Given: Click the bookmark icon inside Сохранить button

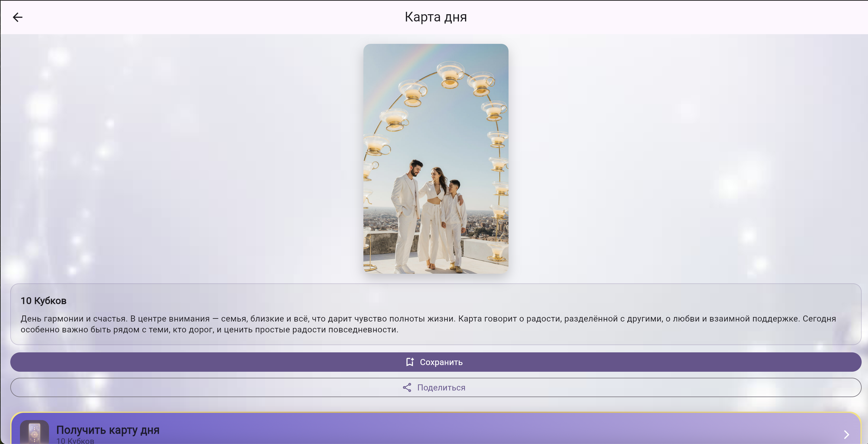Looking at the screenshot, I should tap(409, 362).
